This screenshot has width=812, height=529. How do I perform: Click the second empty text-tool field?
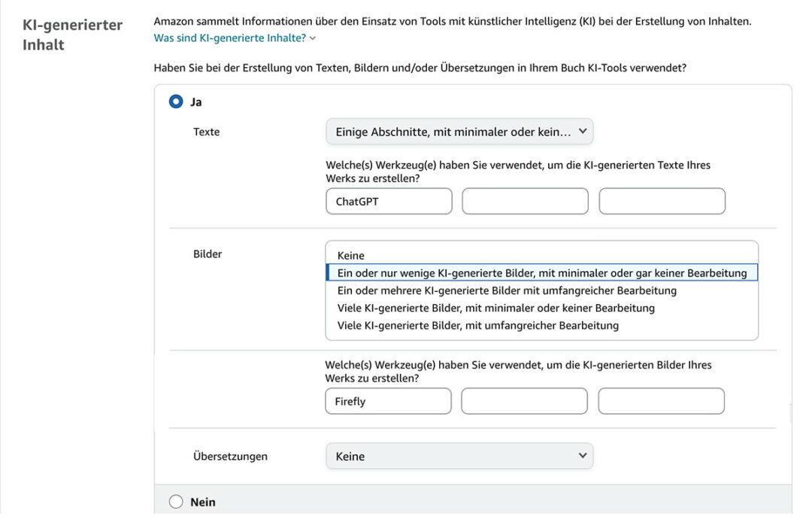click(525, 201)
